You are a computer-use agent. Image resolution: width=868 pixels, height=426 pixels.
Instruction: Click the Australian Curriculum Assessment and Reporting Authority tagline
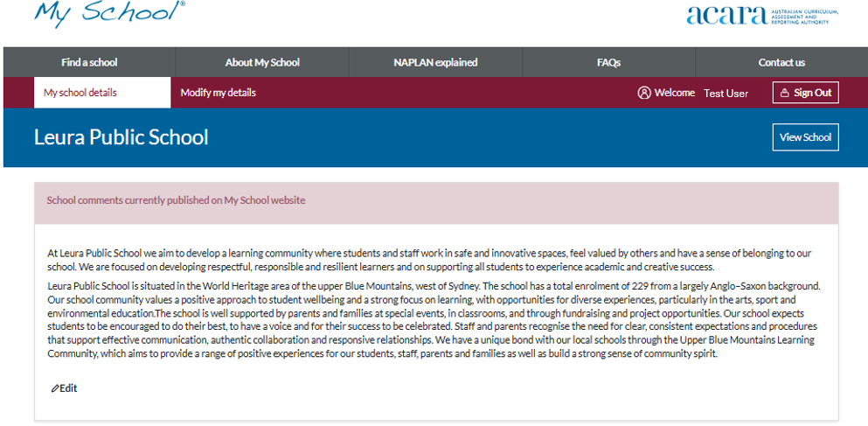(802, 16)
